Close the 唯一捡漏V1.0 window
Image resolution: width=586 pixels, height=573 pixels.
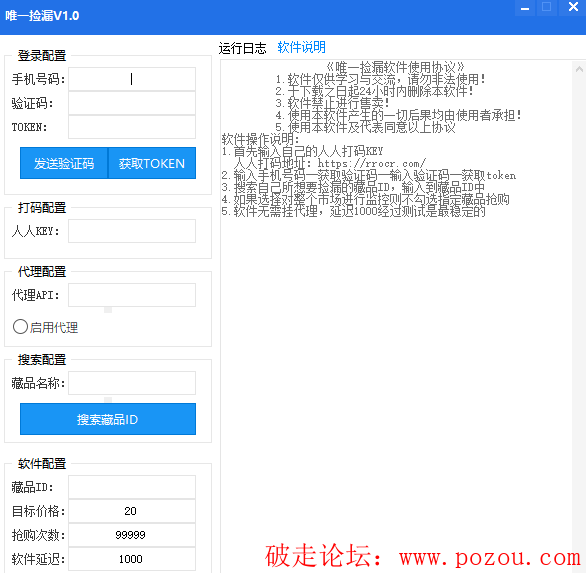click(x=573, y=7)
